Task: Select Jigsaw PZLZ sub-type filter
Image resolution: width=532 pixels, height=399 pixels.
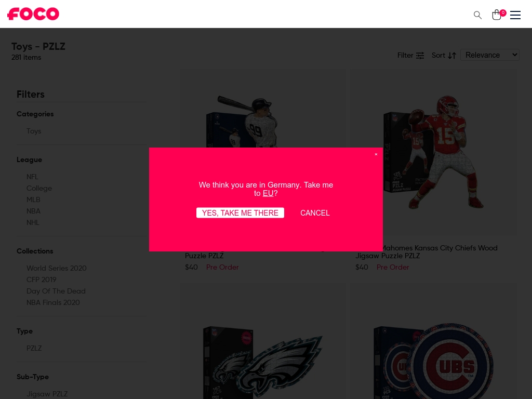Action: [47, 394]
